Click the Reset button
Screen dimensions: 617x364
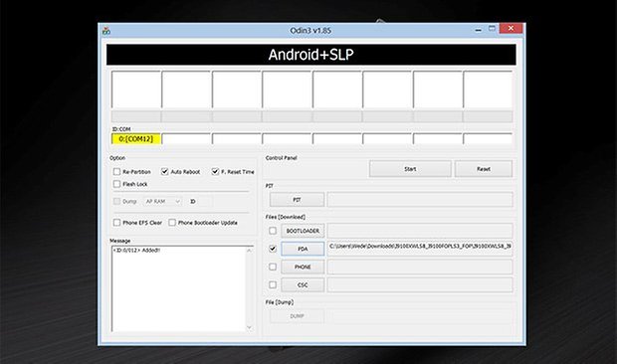484,169
